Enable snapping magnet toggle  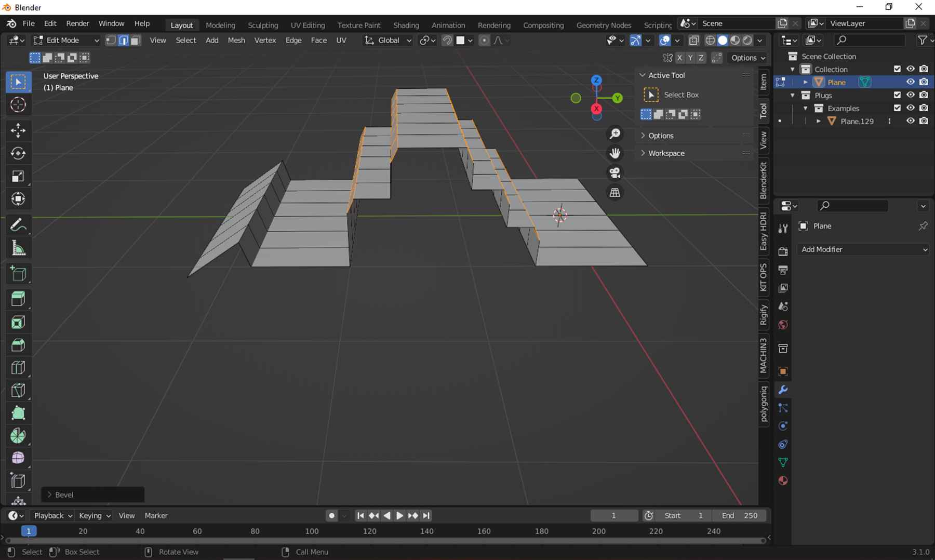pos(447,40)
